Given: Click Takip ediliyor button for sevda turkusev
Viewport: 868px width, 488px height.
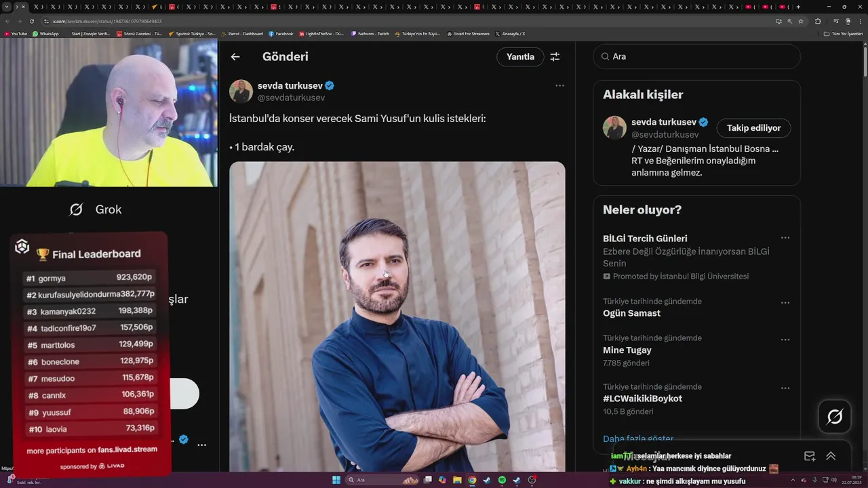Looking at the screenshot, I should point(753,128).
